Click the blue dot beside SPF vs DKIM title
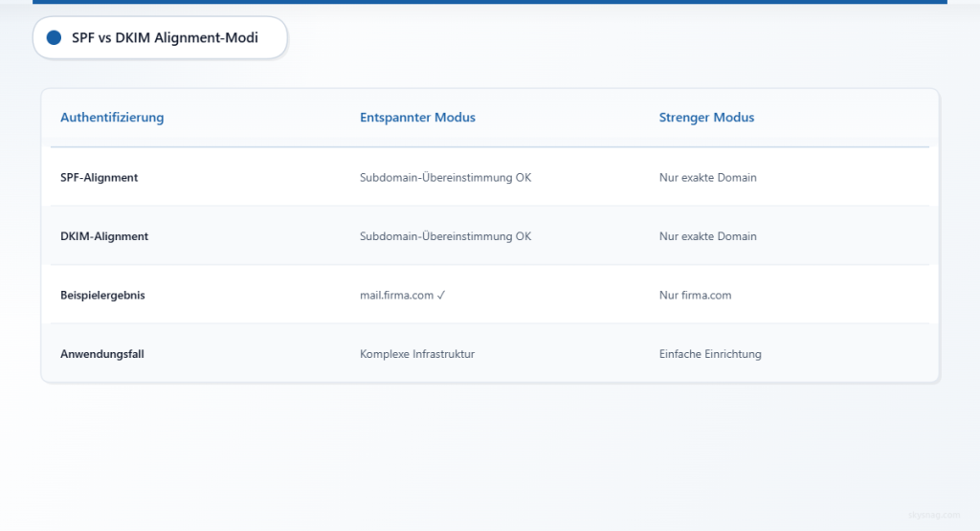The width and height of the screenshot is (980, 531). (x=55, y=38)
